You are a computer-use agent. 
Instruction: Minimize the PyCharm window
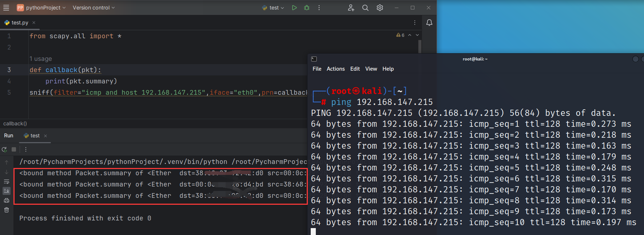397,8
